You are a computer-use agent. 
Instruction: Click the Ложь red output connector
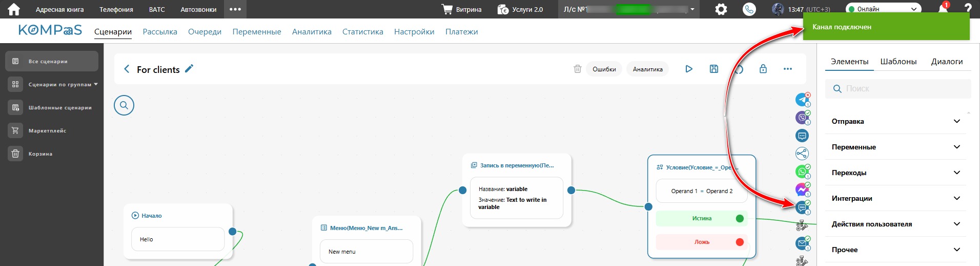[740, 242]
